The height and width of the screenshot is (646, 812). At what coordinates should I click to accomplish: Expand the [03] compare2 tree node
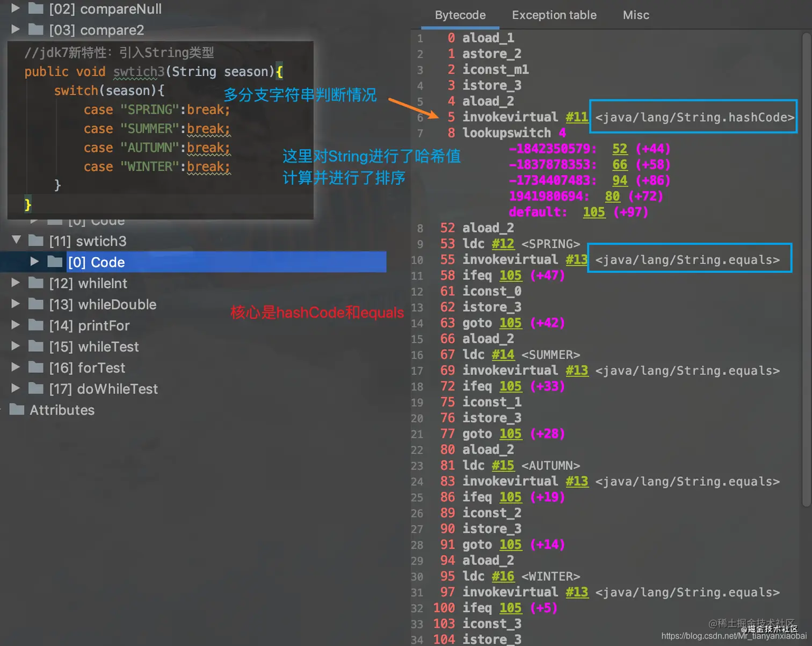pyautogui.click(x=16, y=30)
